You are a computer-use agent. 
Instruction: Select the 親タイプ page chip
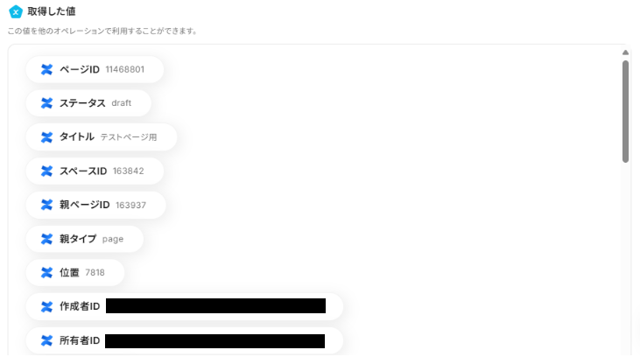coord(85,239)
